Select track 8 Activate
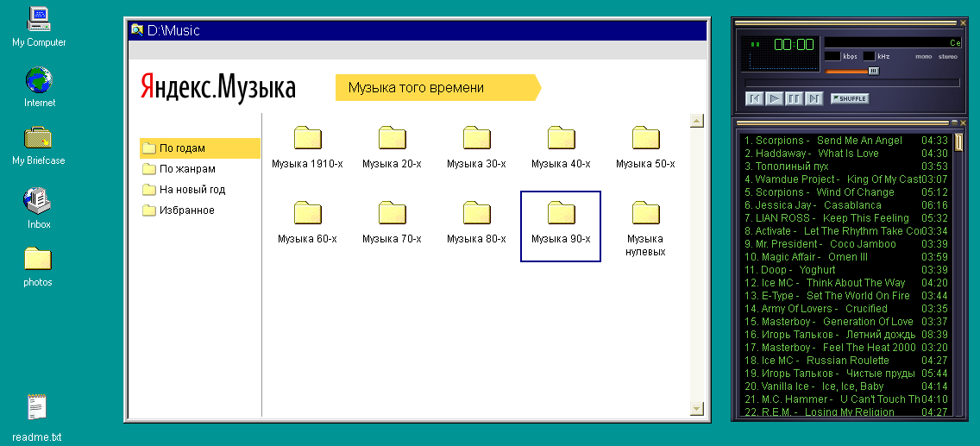980x446 pixels. (846, 231)
